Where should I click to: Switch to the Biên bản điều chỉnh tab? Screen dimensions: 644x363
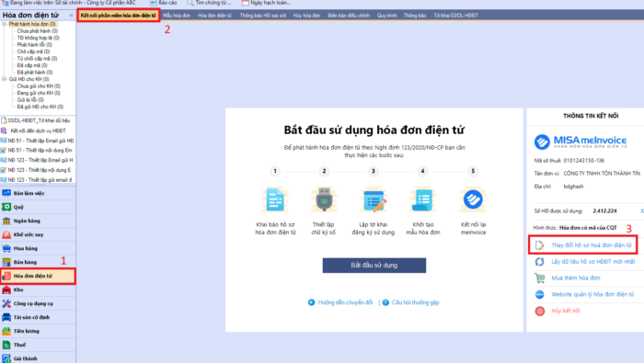click(x=349, y=16)
